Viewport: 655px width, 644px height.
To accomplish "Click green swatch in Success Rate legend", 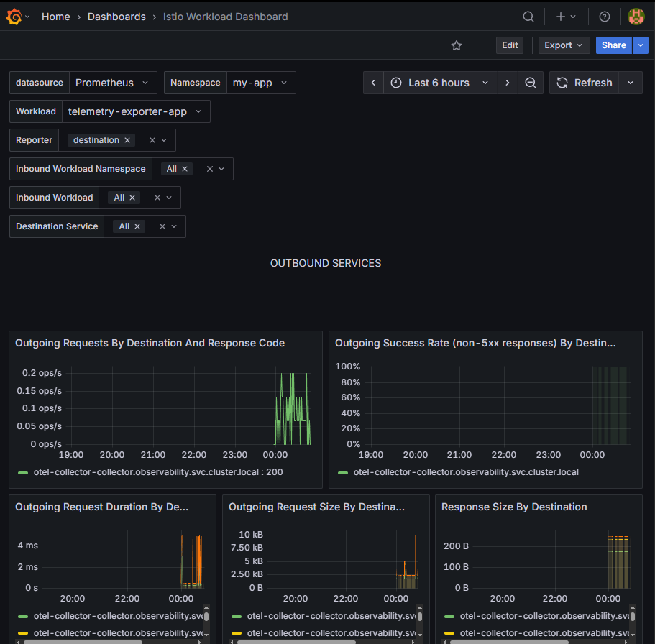I will click(x=343, y=473).
